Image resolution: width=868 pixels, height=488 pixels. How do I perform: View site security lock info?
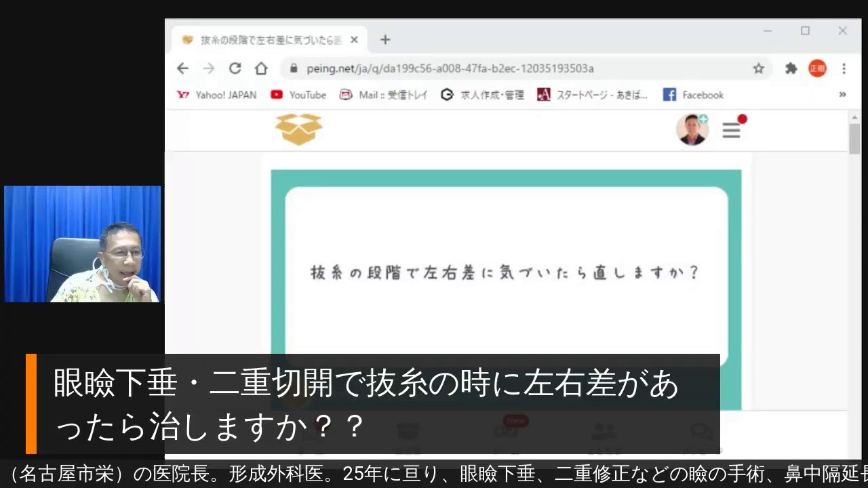coord(294,68)
